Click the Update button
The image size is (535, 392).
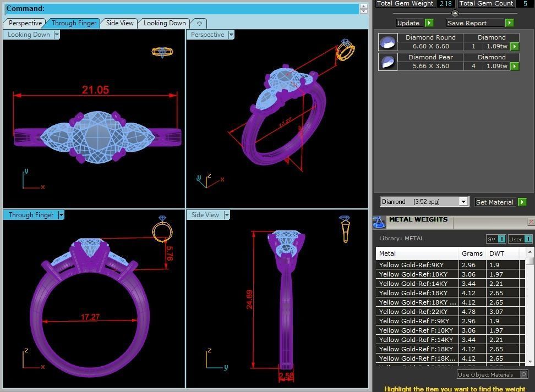pos(408,23)
